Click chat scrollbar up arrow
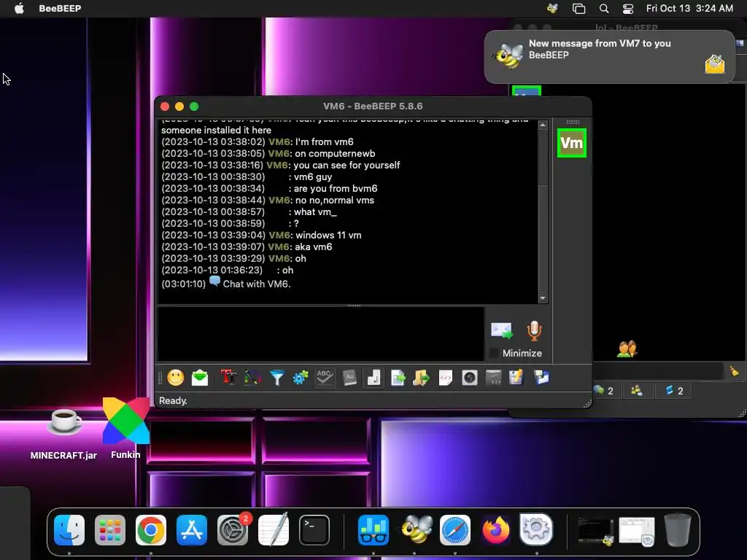Image resolution: width=747 pixels, height=560 pixels. point(543,125)
